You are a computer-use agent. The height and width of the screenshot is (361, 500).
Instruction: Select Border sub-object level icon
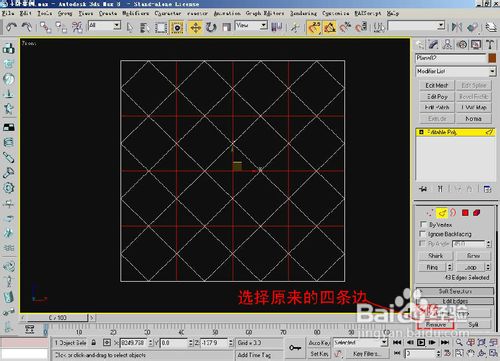(x=453, y=213)
